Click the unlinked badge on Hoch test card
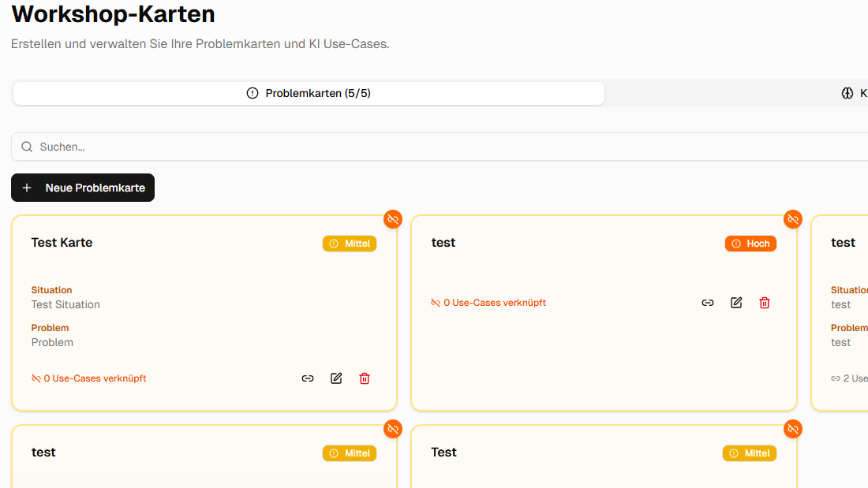868x488 pixels. 793,219
